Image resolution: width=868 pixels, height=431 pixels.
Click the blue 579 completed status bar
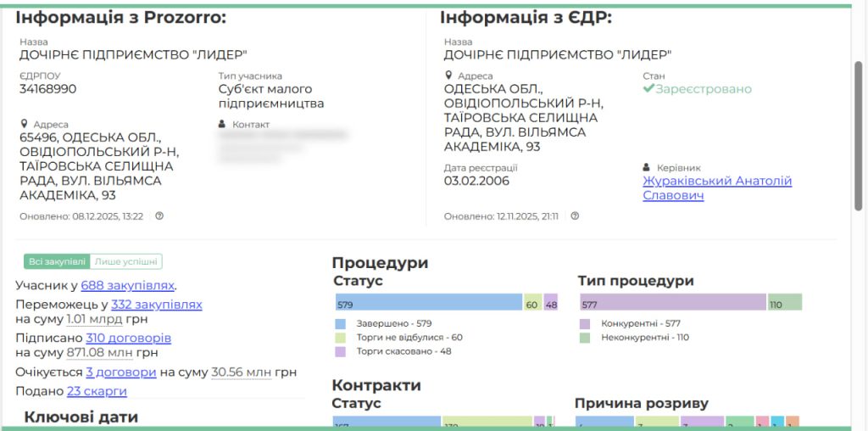click(429, 304)
